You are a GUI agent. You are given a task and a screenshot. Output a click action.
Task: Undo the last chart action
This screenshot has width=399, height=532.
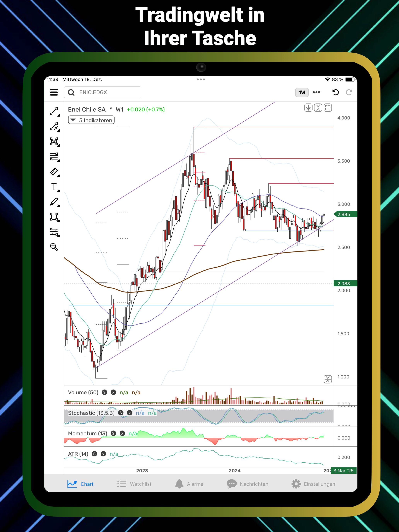click(336, 92)
